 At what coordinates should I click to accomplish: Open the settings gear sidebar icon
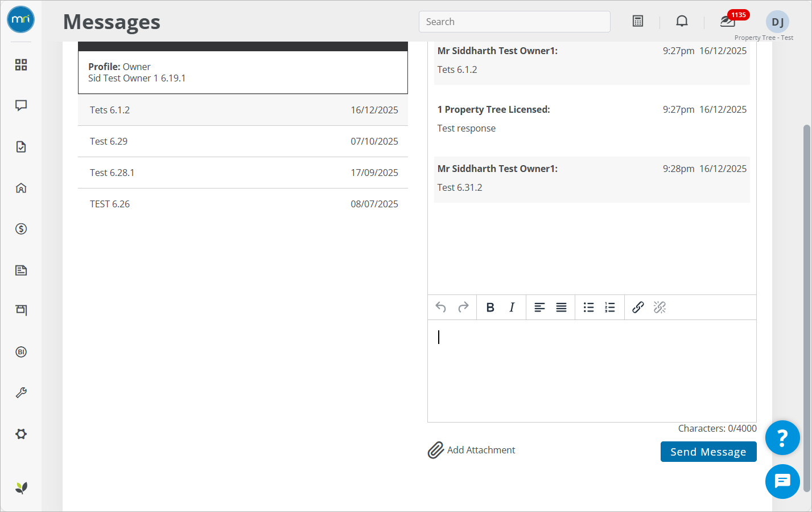pos(21,434)
